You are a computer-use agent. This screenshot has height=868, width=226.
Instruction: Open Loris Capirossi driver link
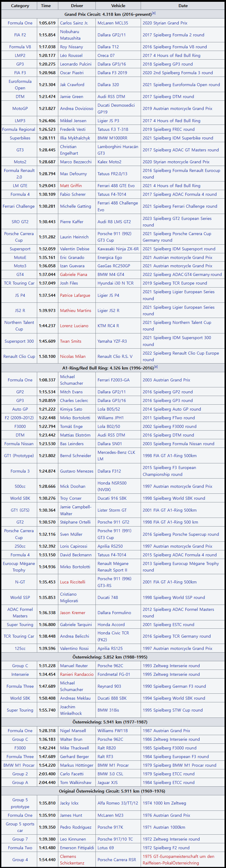pos(73,546)
